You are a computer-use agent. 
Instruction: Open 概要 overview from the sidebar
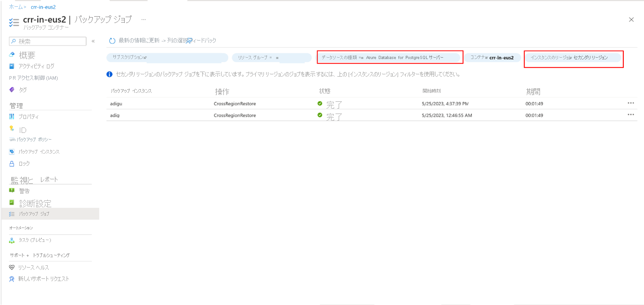27,55
